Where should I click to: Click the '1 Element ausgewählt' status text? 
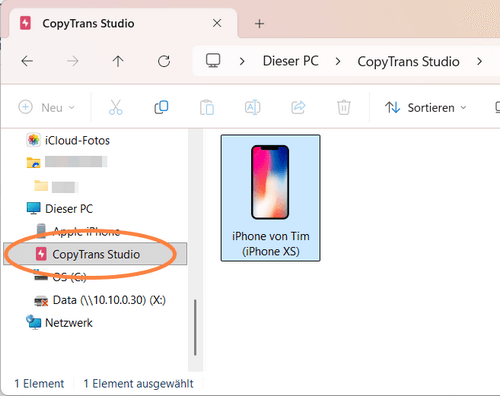[x=138, y=384]
